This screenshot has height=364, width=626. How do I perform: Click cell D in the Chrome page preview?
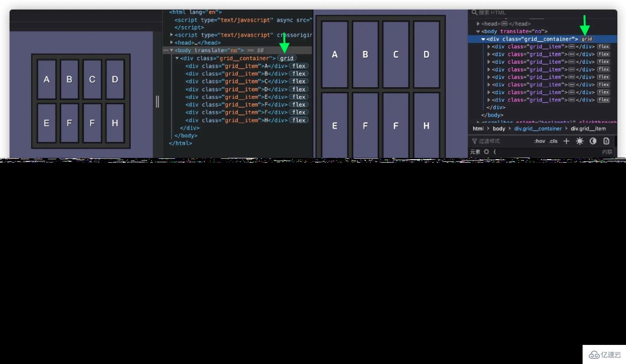point(115,79)
